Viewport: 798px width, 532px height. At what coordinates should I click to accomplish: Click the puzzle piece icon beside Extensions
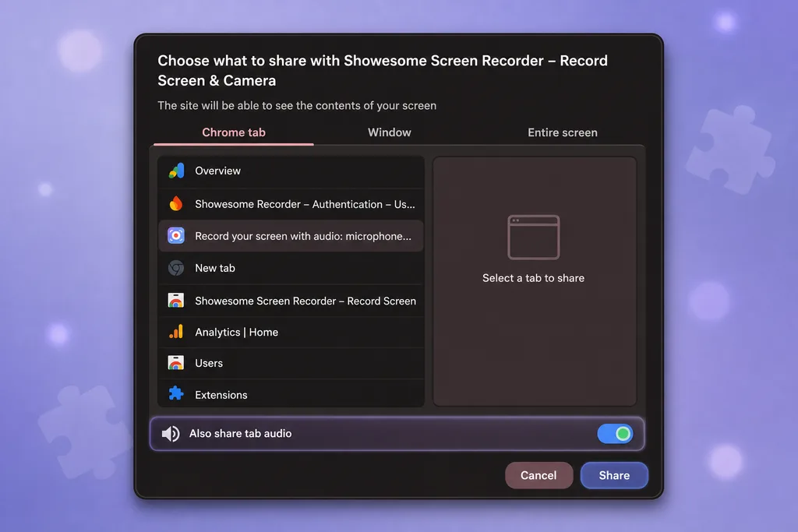pos(176,393)
